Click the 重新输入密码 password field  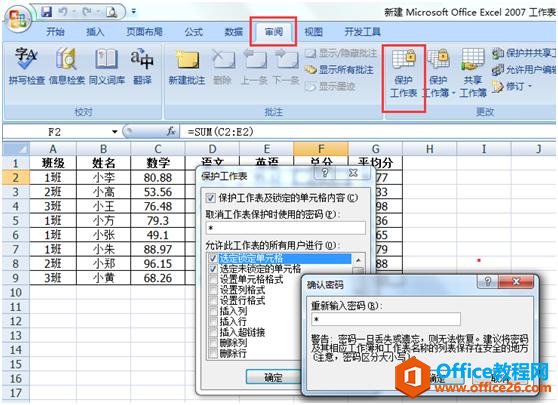click(386, 319)
